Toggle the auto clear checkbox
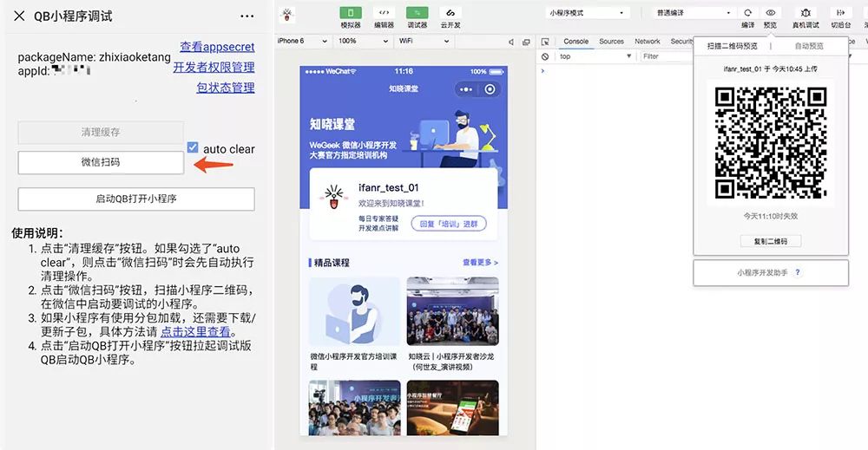Image resolution: width=868 pixels, height=450 pixels. (193, 147)
